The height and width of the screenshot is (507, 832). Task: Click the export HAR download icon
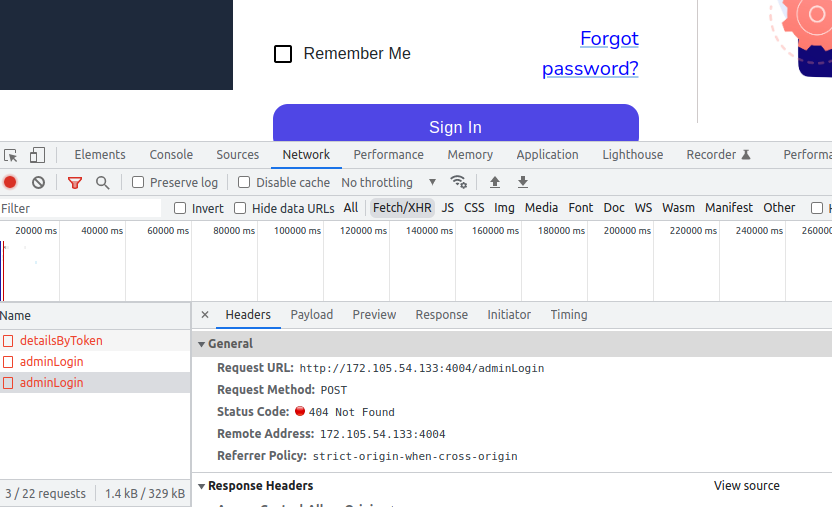[x=522, y=182]
